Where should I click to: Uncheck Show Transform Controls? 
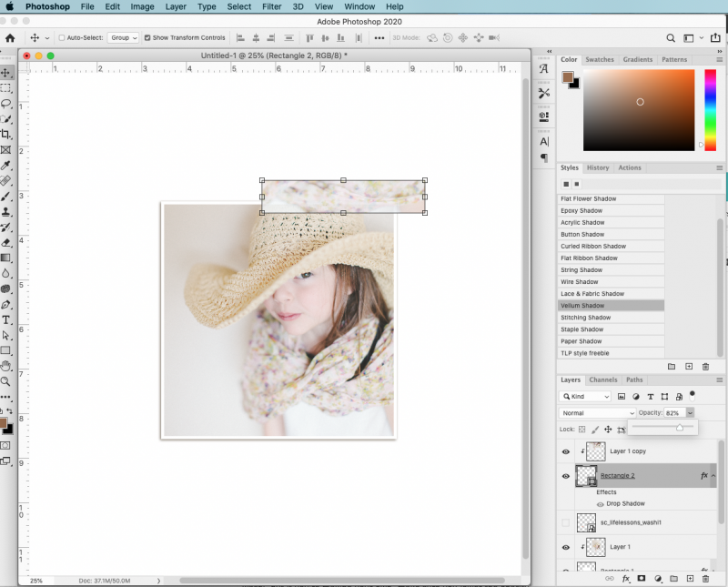147,38
